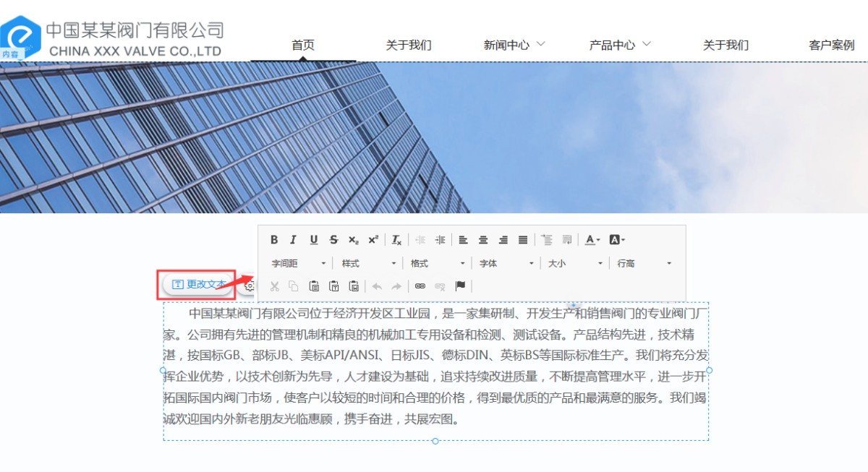Paste from clipboard
This screenshot has width=868, height=472.
(x=314, y=286)
